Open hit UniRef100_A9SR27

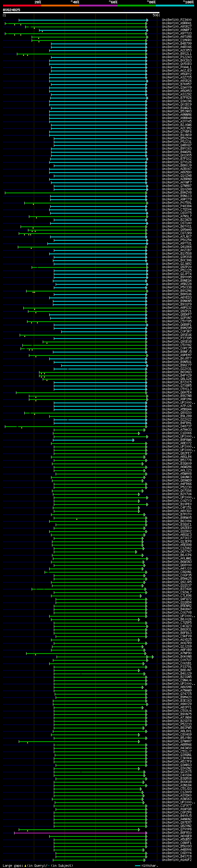[x=177, y=26]
